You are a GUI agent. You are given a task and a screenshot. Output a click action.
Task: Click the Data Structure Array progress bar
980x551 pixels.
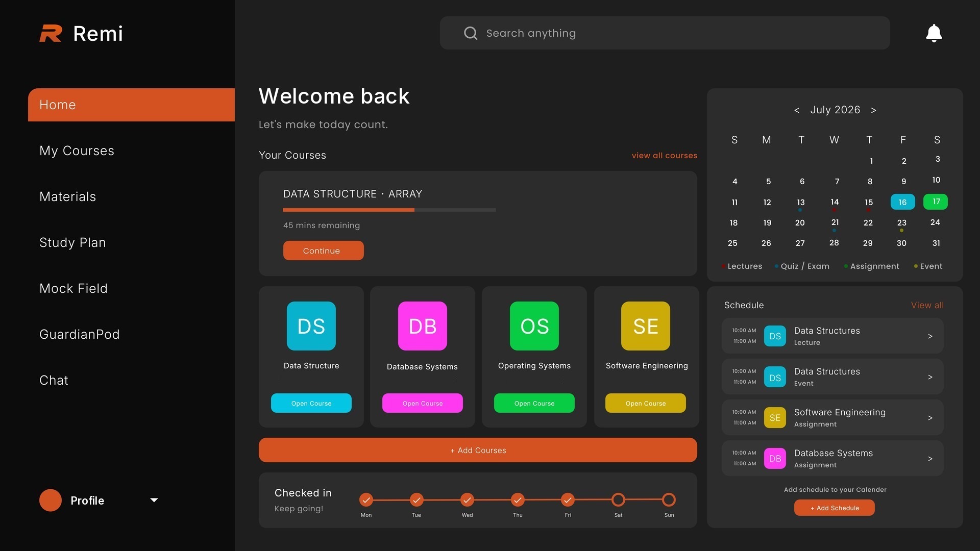point(389,210)
